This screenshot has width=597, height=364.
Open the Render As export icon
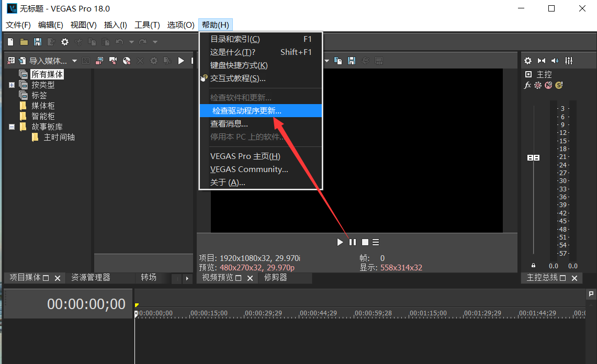coord(51,42)
